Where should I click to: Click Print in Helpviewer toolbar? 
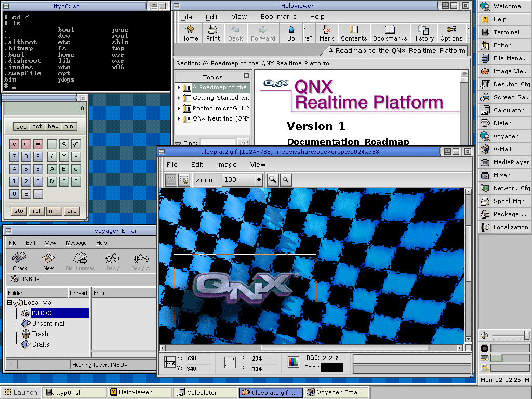click(x=212, y=33)
